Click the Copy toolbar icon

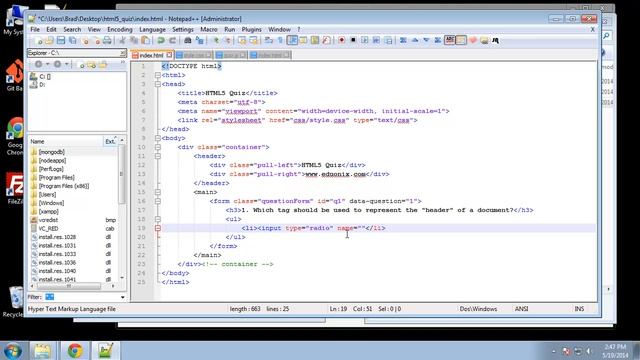coord(133,40)
